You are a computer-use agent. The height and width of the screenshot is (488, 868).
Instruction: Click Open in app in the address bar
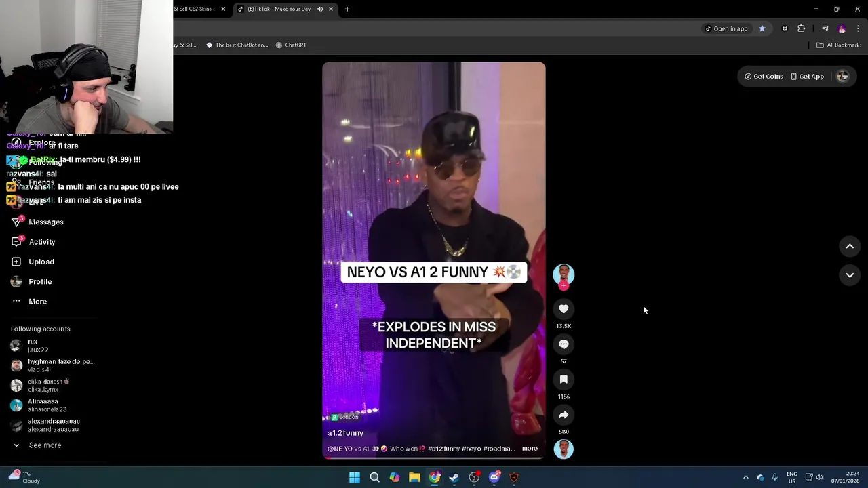coord(726,28)
